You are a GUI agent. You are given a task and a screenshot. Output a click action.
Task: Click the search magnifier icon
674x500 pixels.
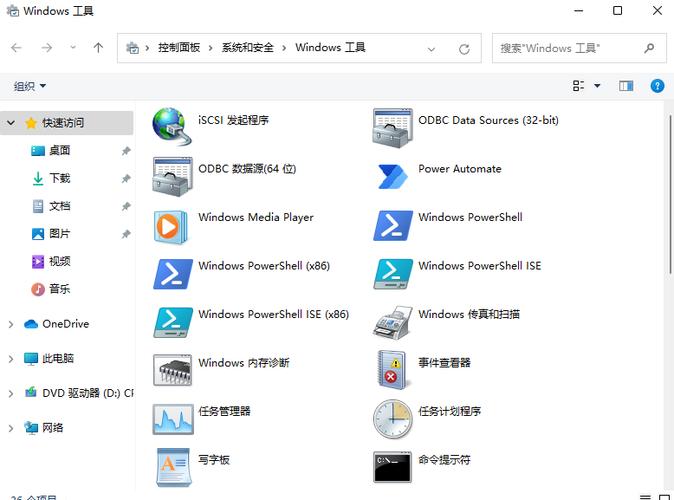649,48
